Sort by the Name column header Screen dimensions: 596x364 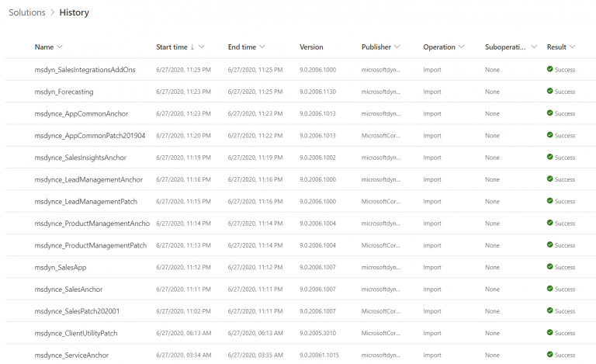(44, 47)
